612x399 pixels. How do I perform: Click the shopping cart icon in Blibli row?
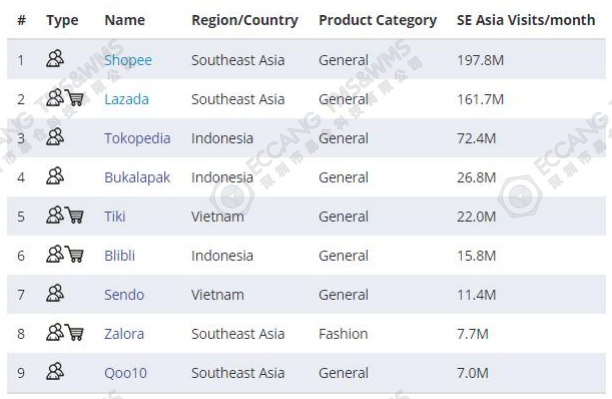74,254
